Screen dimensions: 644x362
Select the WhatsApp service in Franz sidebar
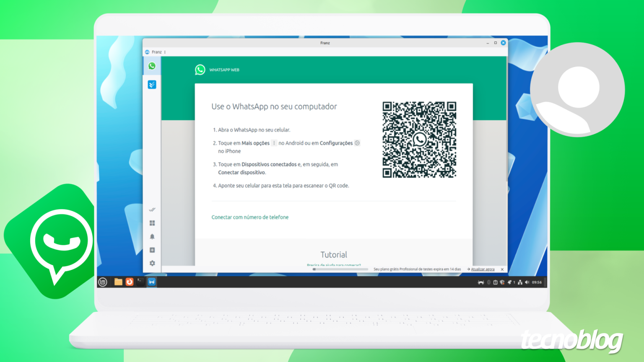coord(152,66)
